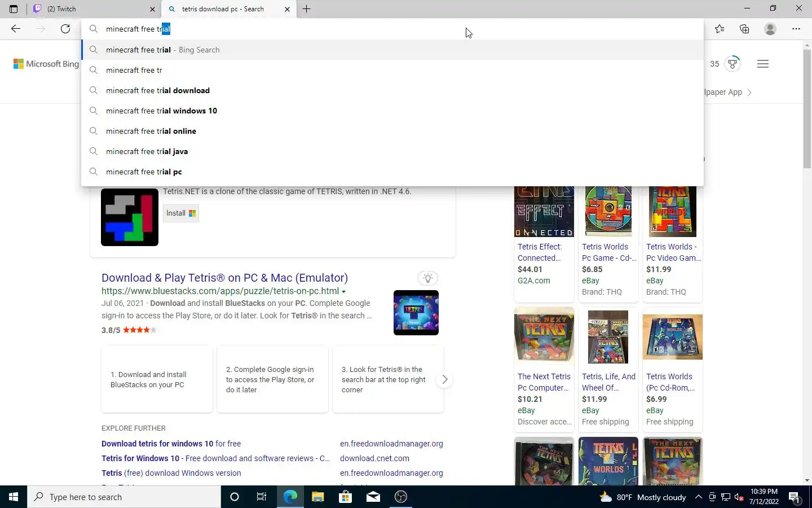The width and height of the screenshot is (812, 508).
Task: Click step 1 Download and install BlueStacks card
Action: coord(157,379)
